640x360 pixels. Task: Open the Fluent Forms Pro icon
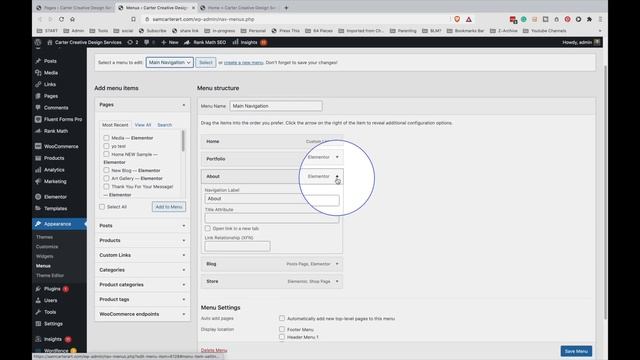[x=38, y=119]
